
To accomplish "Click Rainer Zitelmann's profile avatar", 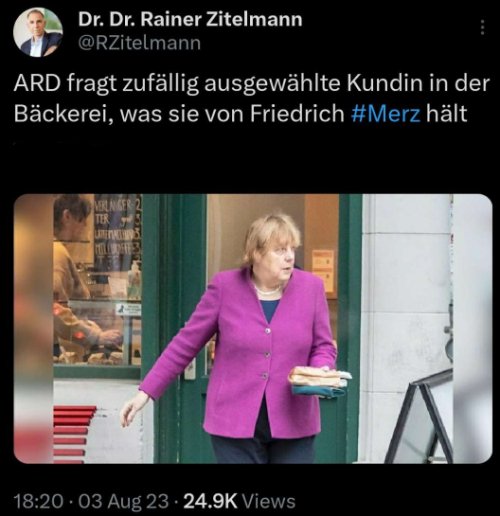I will [x=38, y=32].
